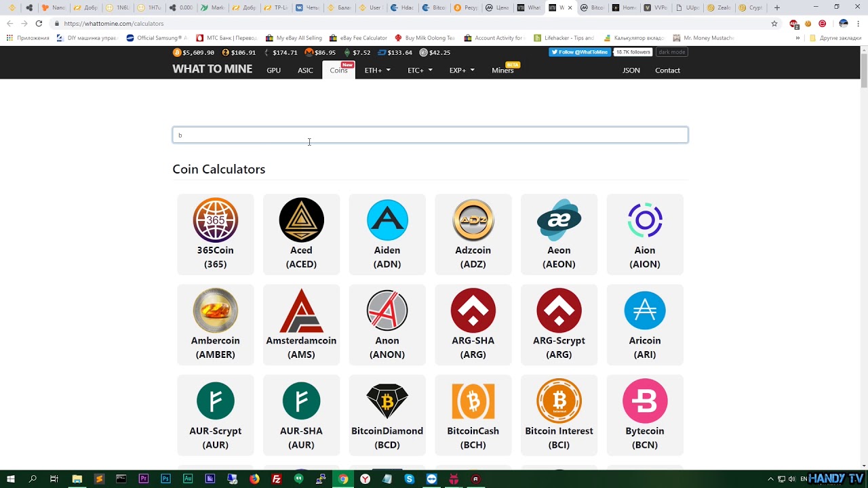View the 18.7K followers link

pyautogui.click(x=633, y=52)
